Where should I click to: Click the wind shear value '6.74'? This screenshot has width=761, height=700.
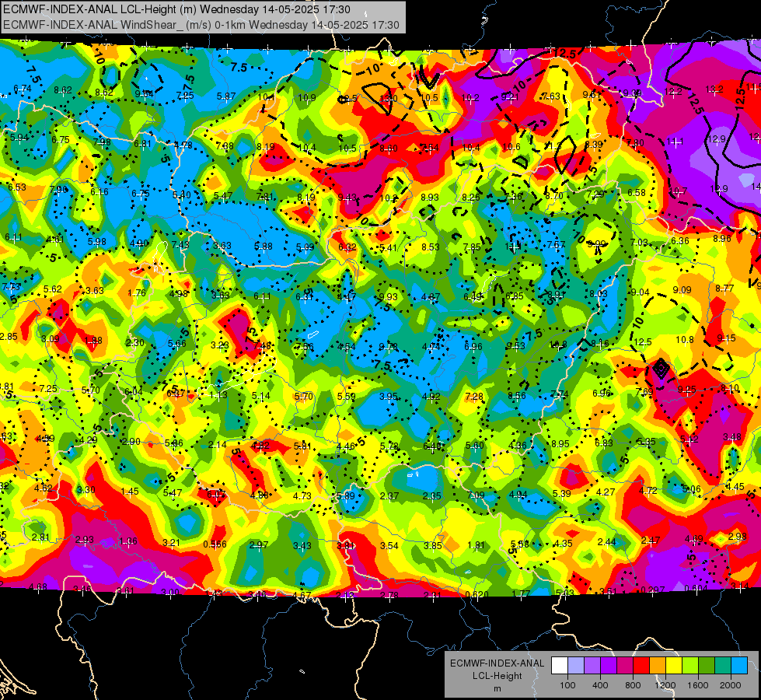23,89
